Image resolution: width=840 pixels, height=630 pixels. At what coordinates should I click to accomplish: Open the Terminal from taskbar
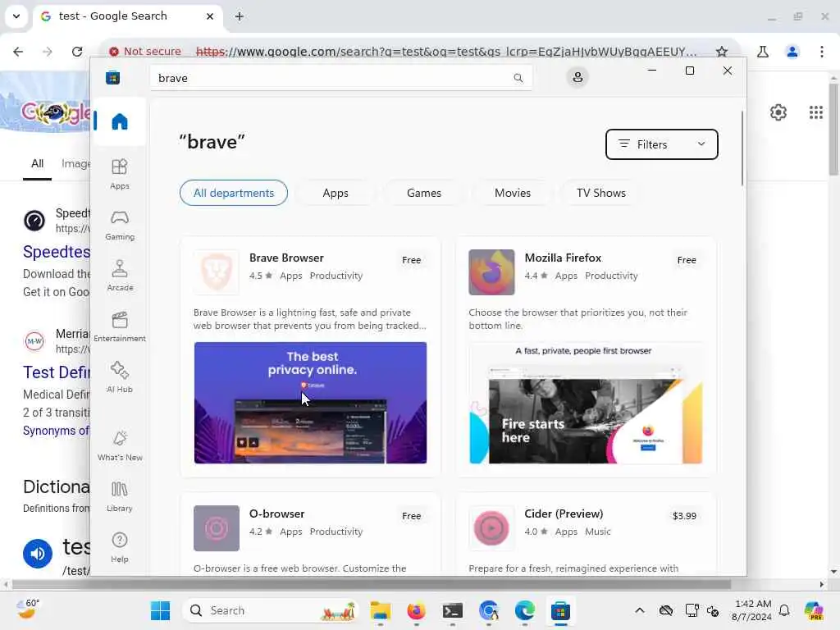tap(453, 610)
